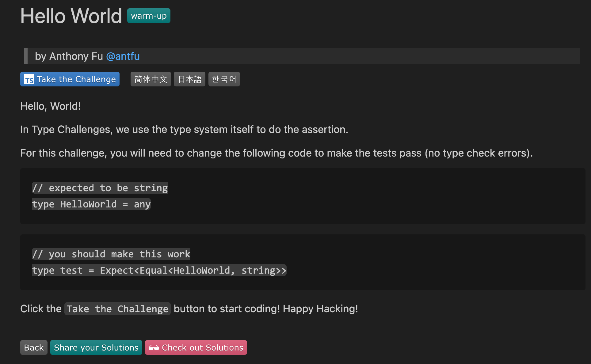The height and width of the screenshot is (364, 591).
Task: Switch to 日本語 translation
Action: (189, 79)
